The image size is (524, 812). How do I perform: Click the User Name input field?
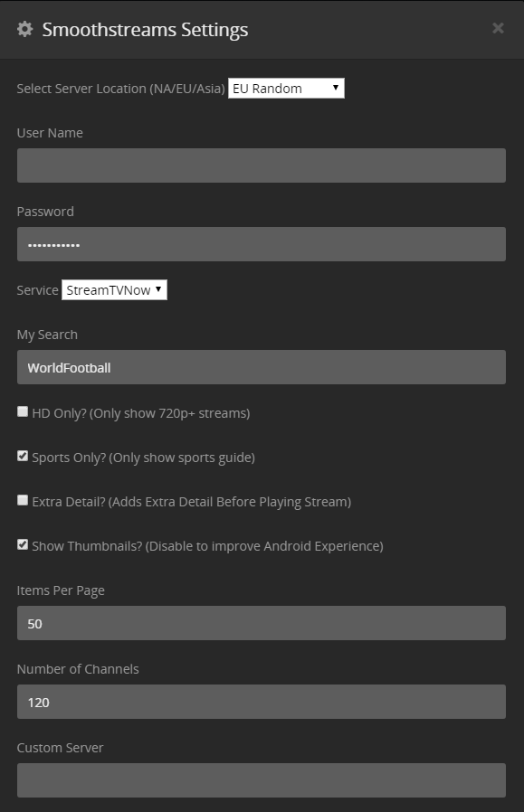click(x=262, y=165)
